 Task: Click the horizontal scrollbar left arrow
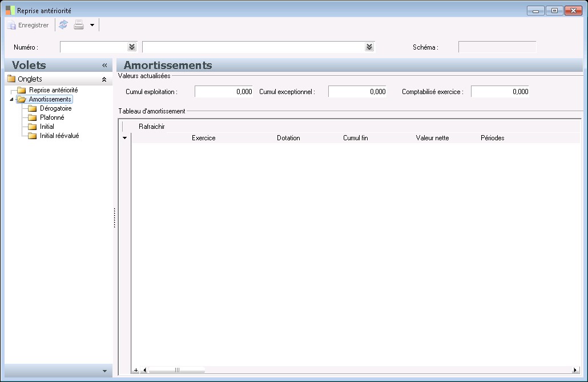145,370
